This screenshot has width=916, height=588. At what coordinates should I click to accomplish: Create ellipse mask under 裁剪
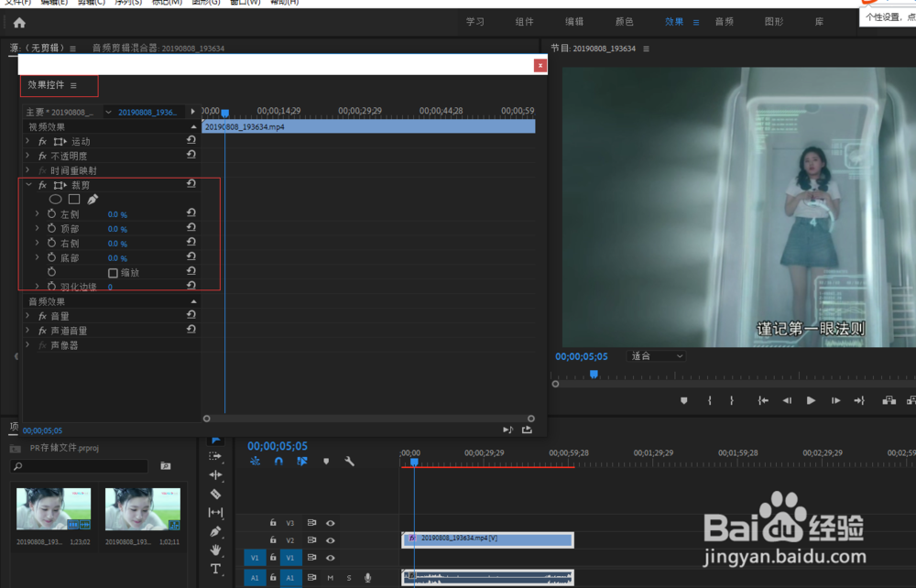(x=56, y=200)
